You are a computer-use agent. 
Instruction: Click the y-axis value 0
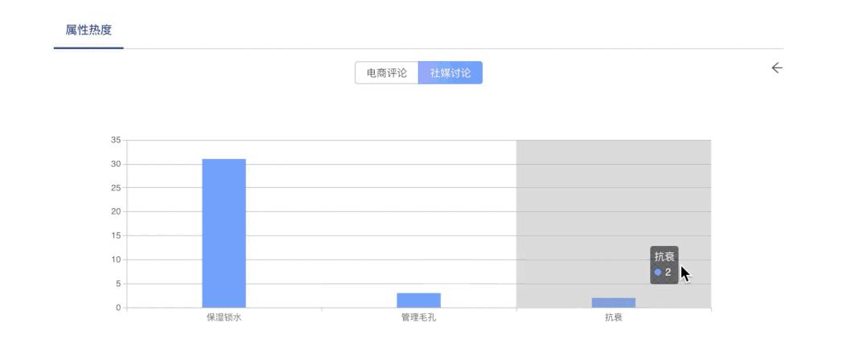pos(118,308)
